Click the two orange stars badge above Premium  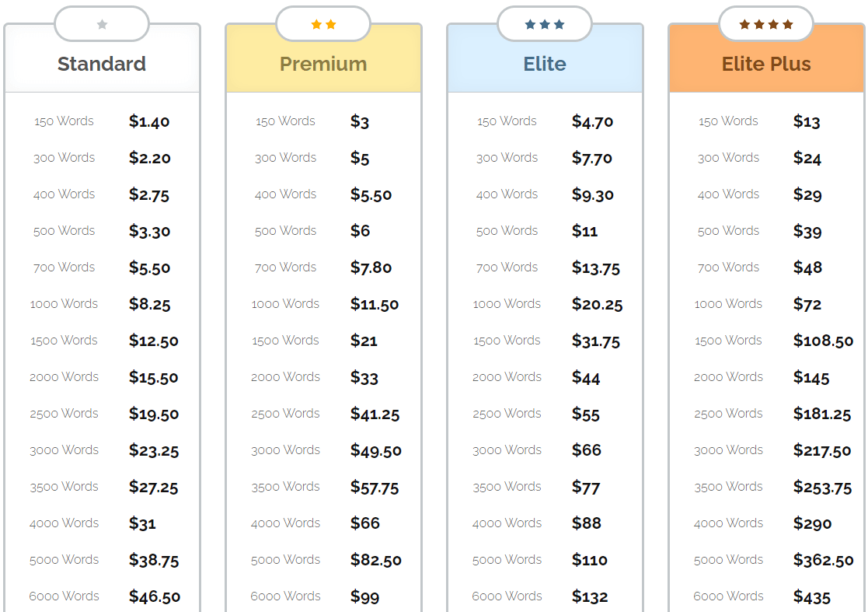(x=323, y=24)
